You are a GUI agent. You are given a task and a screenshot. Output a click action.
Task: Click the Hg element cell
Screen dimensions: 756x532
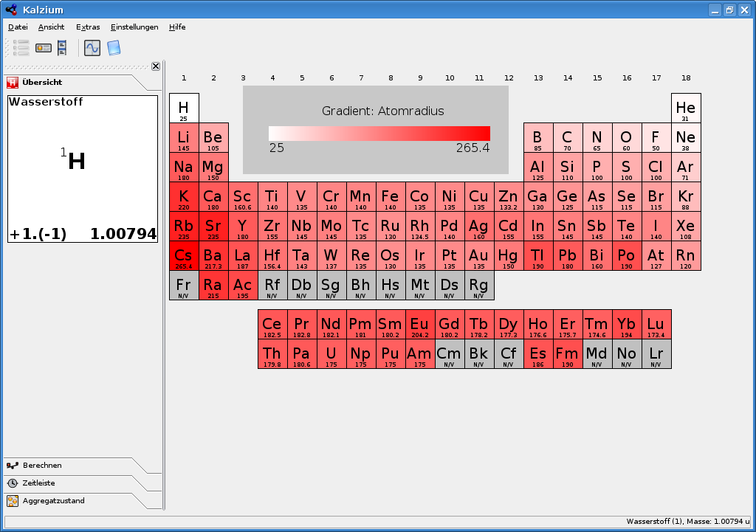coord(509,256)
